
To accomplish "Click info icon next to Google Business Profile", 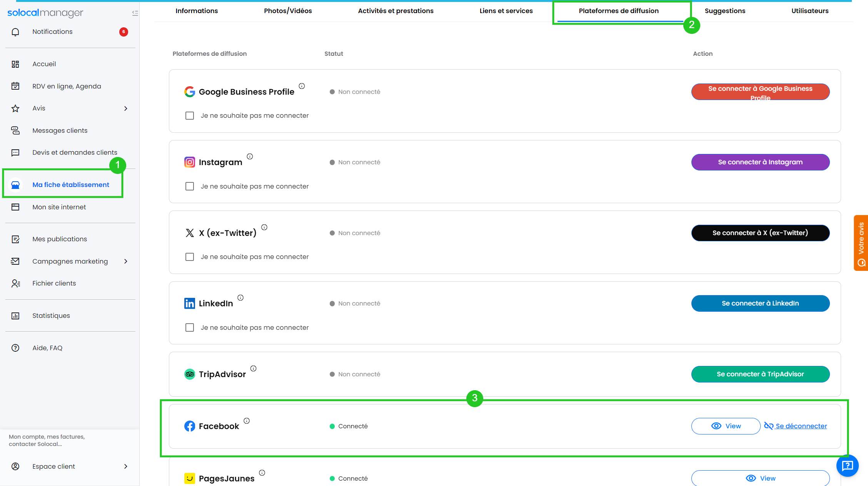I will 302,86.
